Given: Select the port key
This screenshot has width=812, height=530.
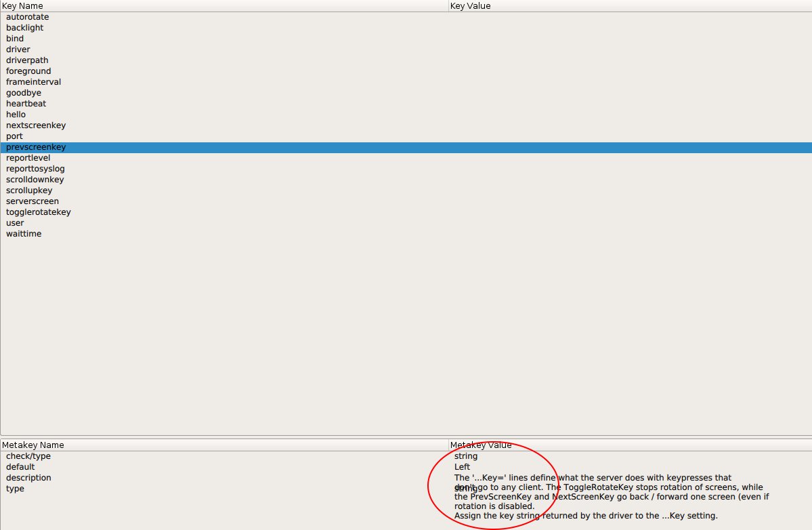Looking at the screenshot, I should click(x=14, y=136).
